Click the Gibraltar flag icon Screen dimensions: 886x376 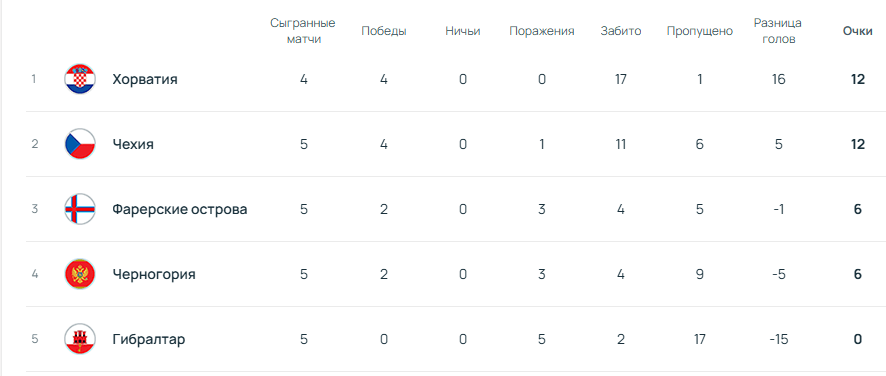tap(80, 339)
